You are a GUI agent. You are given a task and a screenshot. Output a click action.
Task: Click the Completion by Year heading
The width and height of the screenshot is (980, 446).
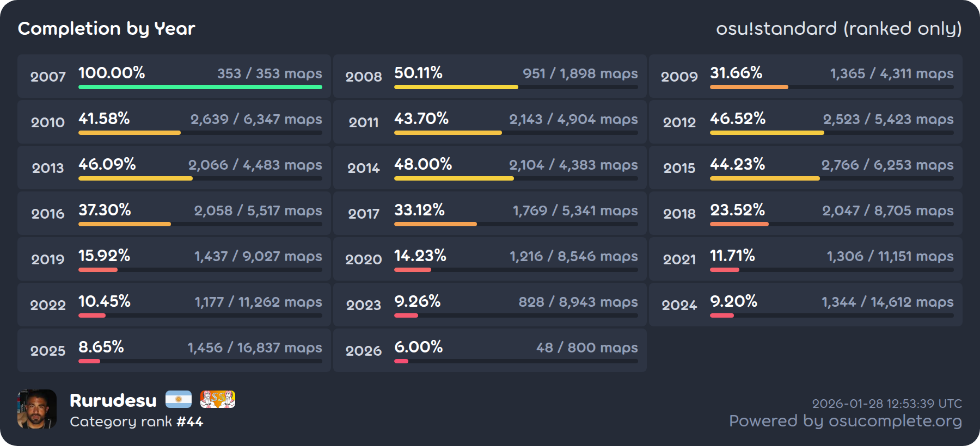point(106,29)
